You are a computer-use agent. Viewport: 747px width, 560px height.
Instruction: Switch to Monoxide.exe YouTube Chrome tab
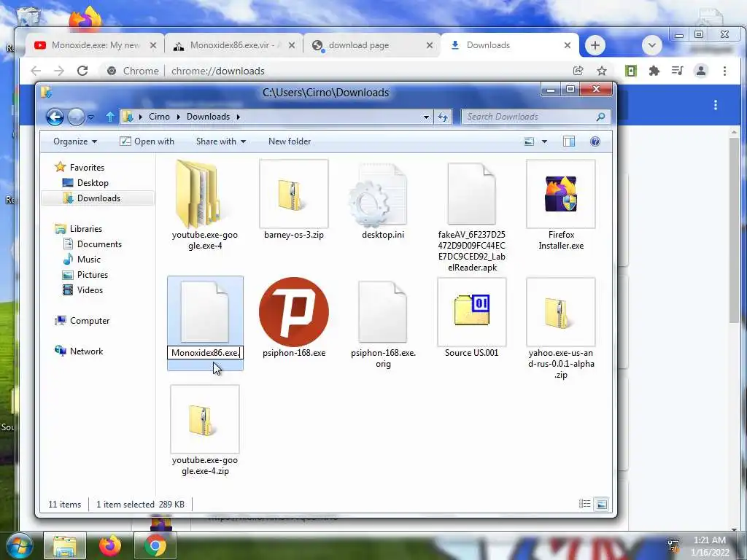96,45
